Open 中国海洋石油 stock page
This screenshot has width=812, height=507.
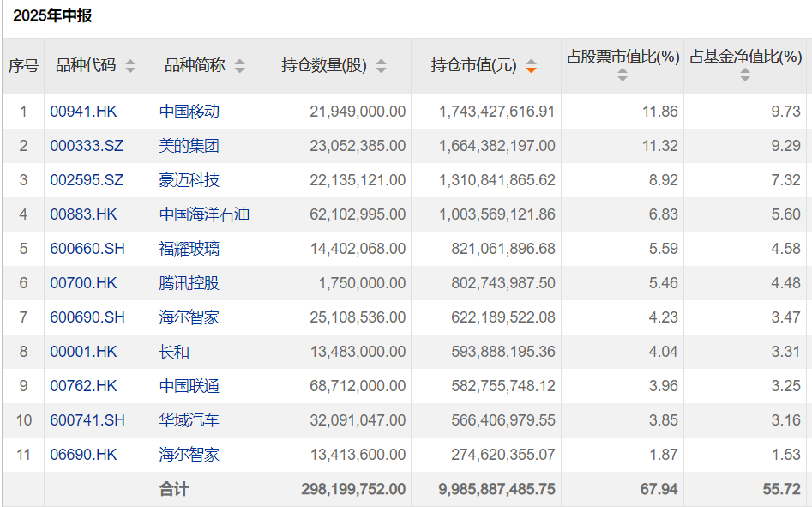pyautogui.click(x=204, y=214)
